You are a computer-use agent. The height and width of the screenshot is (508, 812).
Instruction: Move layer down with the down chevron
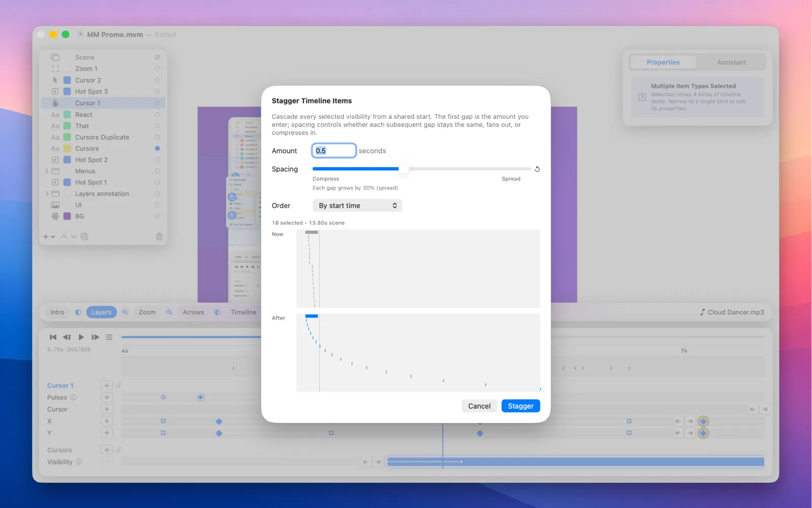(x=74, y=237)
